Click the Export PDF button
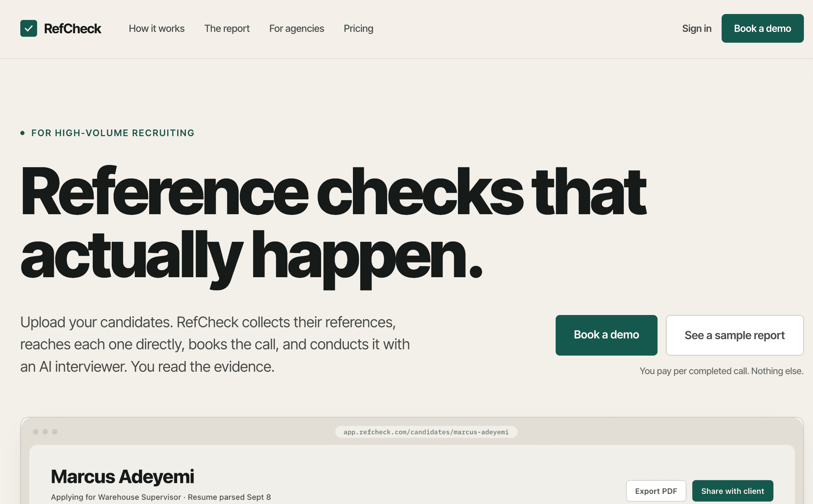 tap(656, 491)
